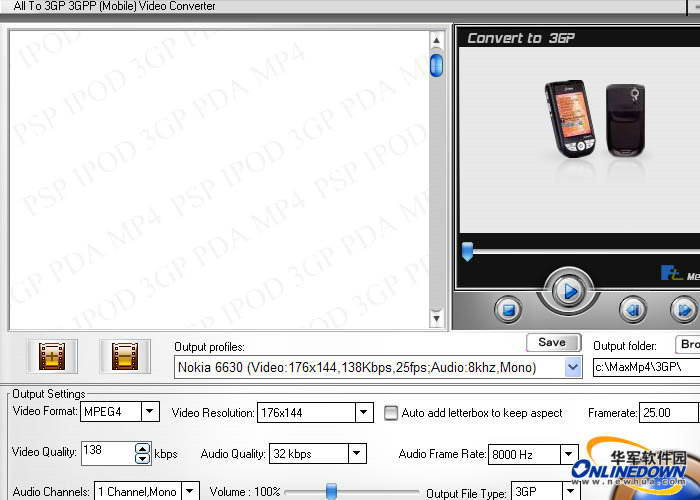Click the add video file icon

(x=52, y=356)
